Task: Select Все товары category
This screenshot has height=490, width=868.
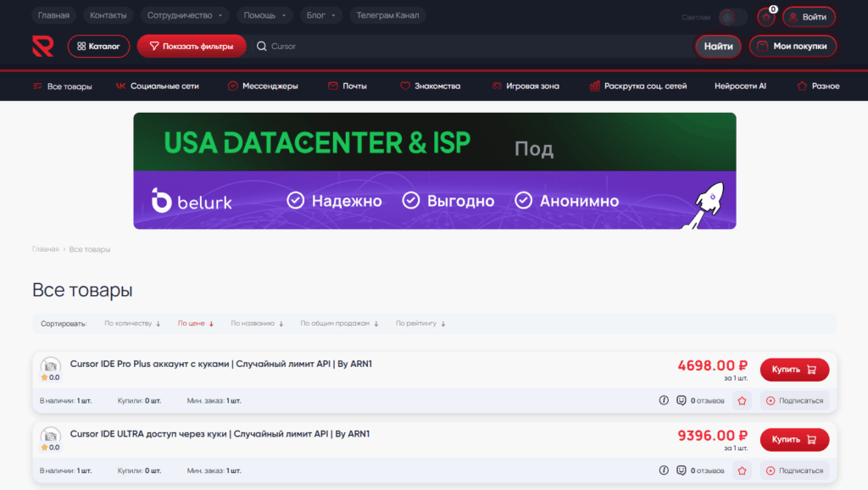Action: click(62, 86)
